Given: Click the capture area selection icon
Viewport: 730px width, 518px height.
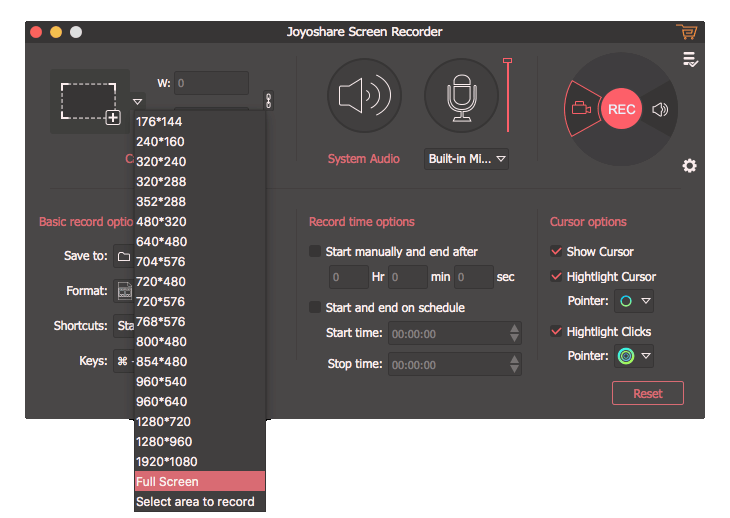Looking at the screenshot, I should click(x=90, y=102).
